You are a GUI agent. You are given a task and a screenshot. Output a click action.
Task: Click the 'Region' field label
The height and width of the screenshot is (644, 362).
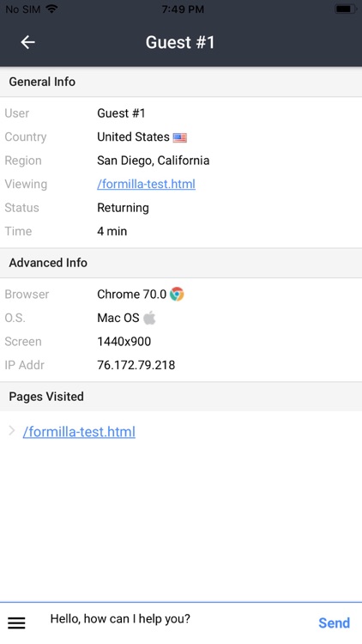[23, 161]
